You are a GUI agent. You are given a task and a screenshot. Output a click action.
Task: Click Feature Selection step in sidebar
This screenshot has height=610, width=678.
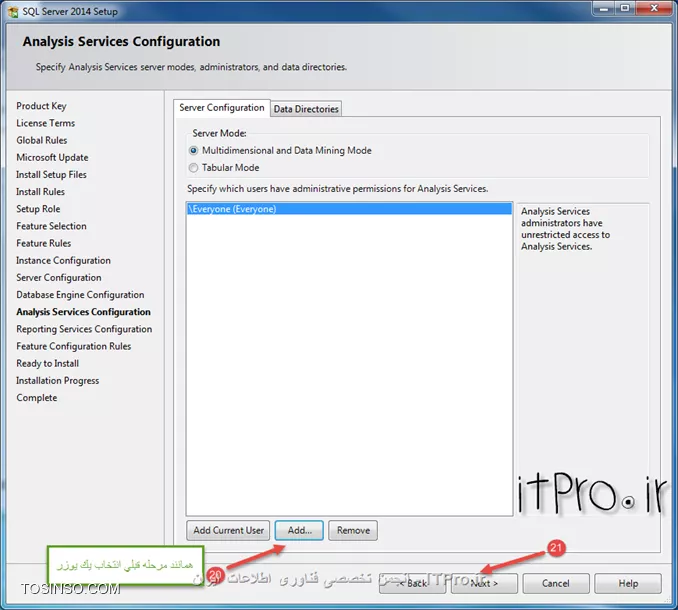pyautogui.click(x=51, y=226)
